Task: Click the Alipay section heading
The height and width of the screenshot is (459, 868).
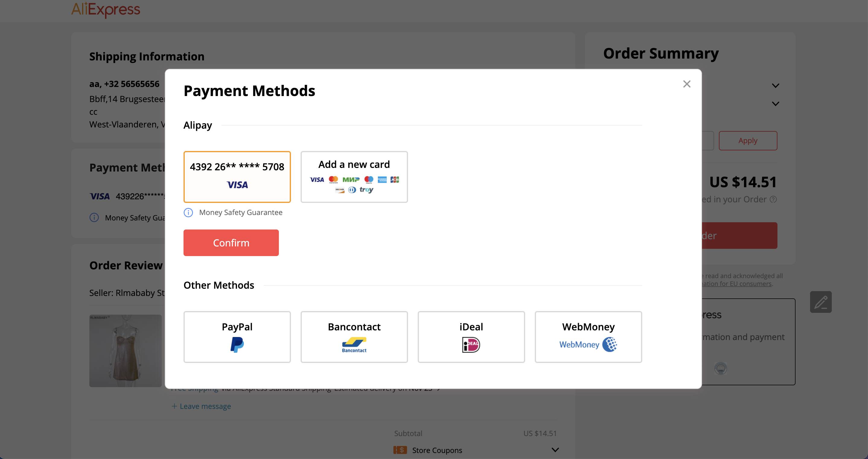Action: pyautogui.click(x=197, y=125)
